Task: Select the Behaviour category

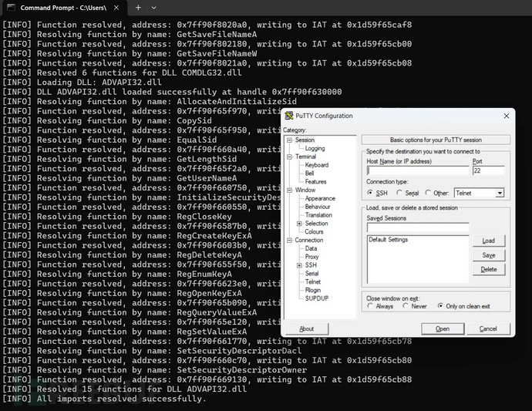Action: 318,207
